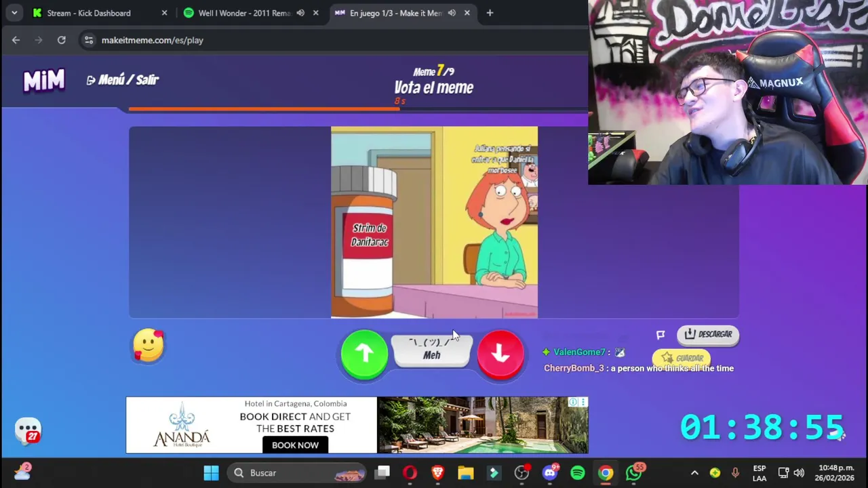Image resolution: width=868 pixels, height=488 pixels.
Task: Click the ValenGome7 chat username
Action: 579,352
